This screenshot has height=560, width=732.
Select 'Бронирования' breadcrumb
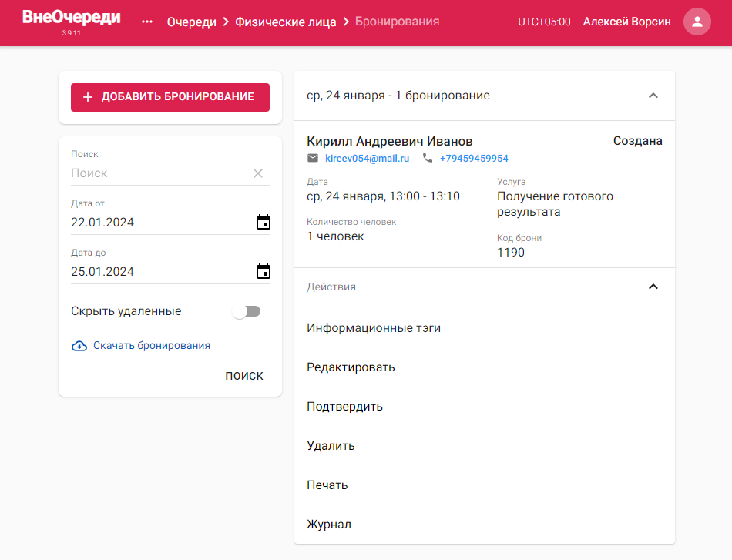coord(398,22)
